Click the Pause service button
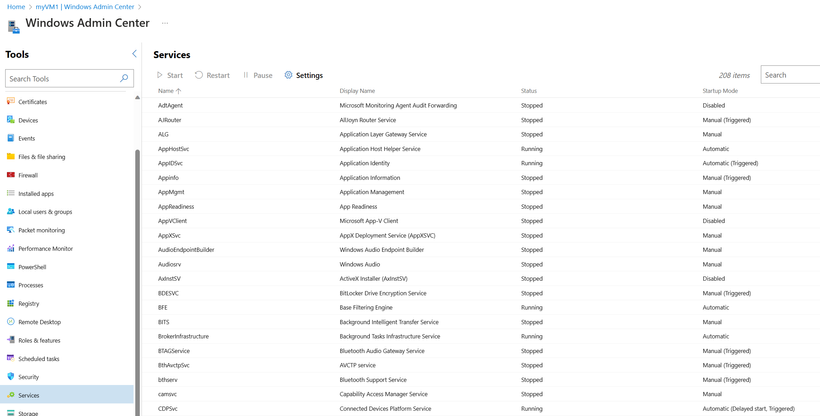 click(x=257, y=75)
